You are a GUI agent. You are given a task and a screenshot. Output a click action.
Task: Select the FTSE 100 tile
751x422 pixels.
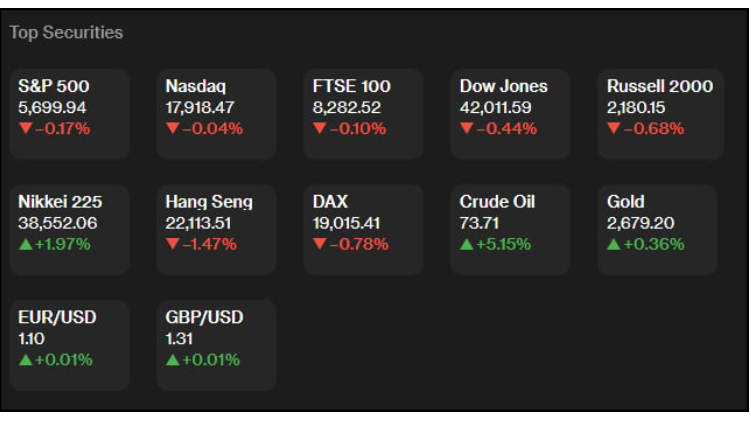[363, 113]
